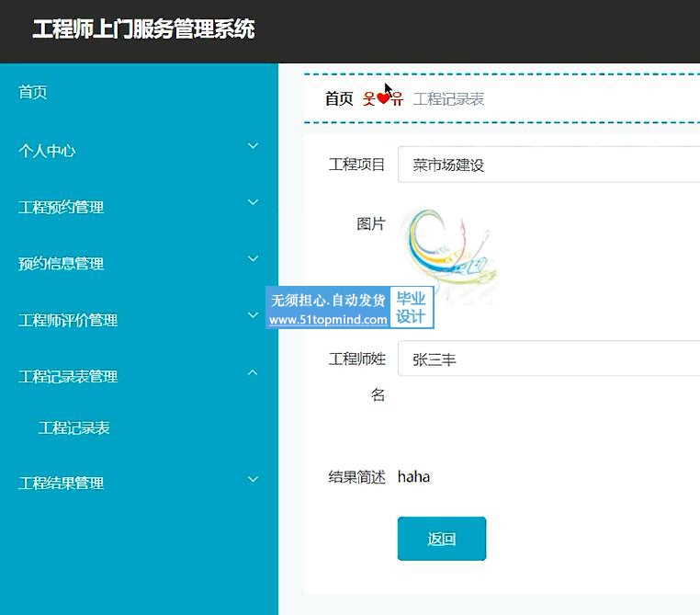Click the 结果简述 field label
The height and width of the screenshot is (615, 700).
(x=356, y=477)
